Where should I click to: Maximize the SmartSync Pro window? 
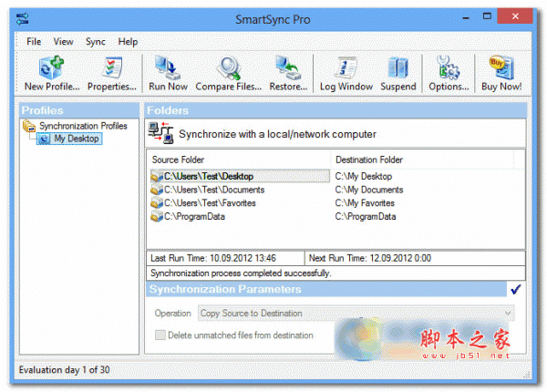487,16
